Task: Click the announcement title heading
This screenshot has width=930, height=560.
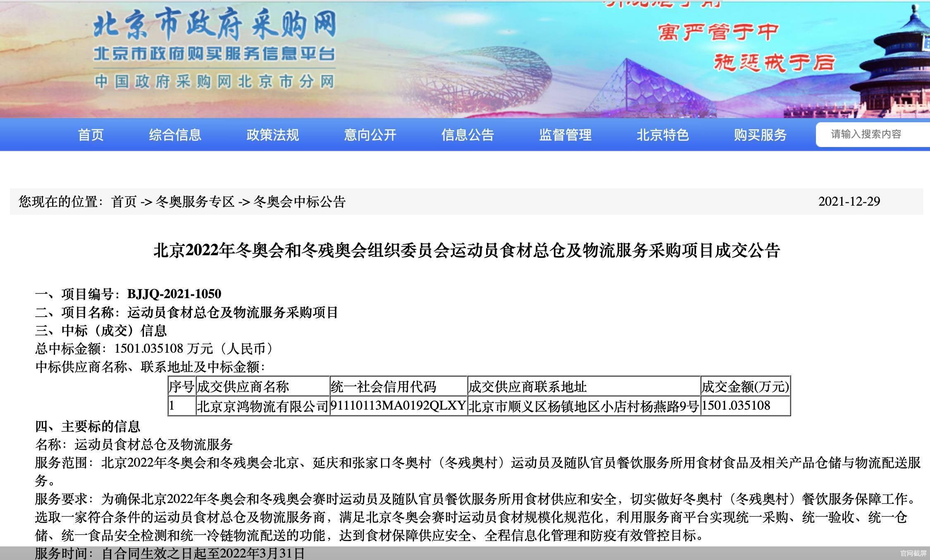Action: (x=466, y=251)
